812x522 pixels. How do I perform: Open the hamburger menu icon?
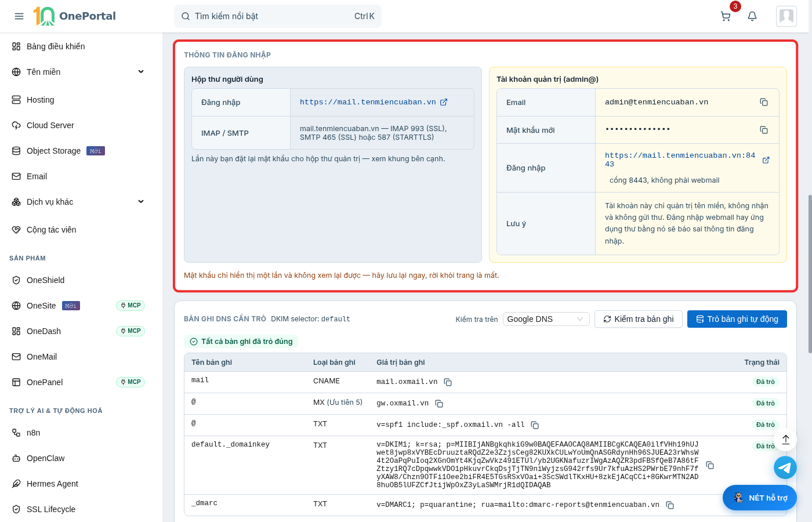coord(19,16)
